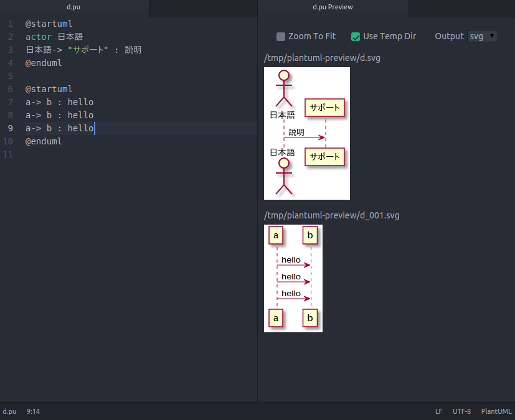Switch to the d.pu editor tab
Viewport: 515px width, 420px height.
[73, 7]
